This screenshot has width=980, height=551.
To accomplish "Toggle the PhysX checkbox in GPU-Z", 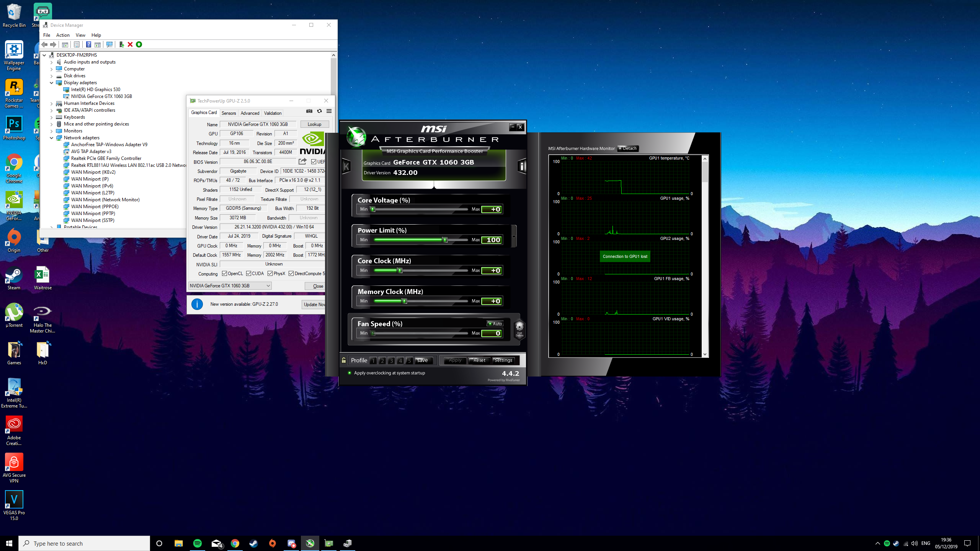I will (270, 274).
